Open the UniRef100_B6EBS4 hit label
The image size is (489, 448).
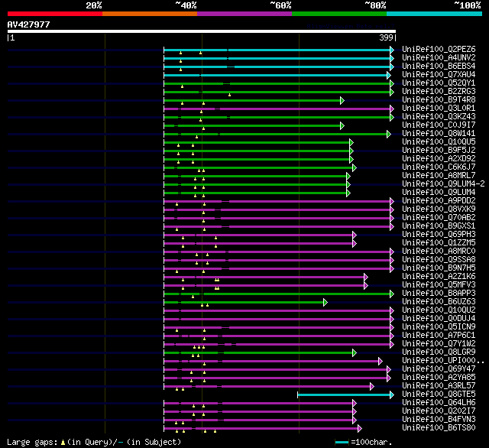439,67
